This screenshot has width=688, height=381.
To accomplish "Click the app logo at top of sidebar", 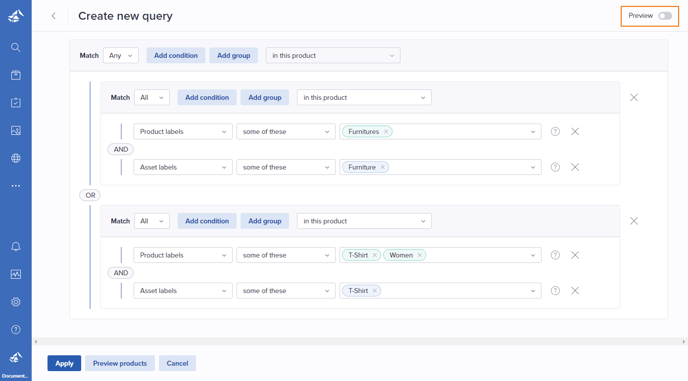I will coord(16,16).
